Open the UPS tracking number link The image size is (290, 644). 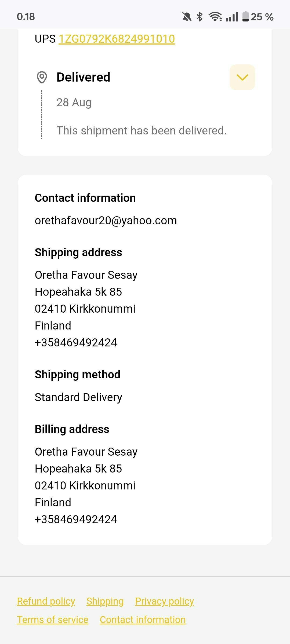[117, 39]
